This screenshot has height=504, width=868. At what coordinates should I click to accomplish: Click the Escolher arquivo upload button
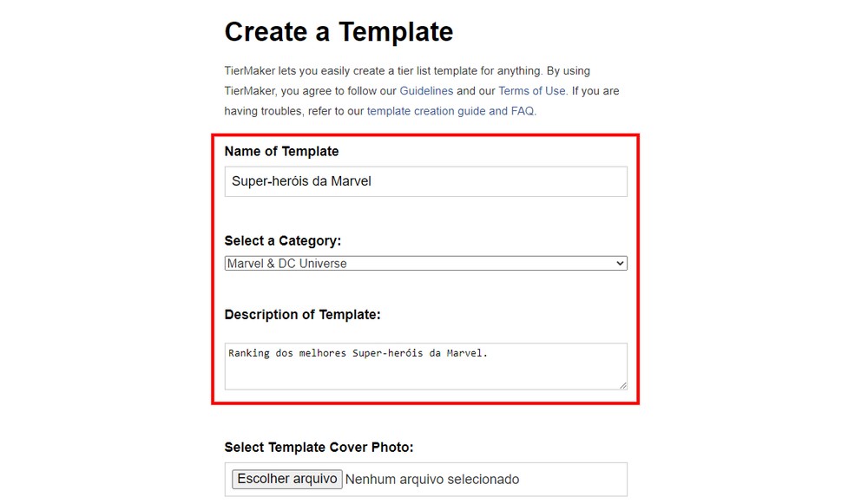[x=286, y=478]
